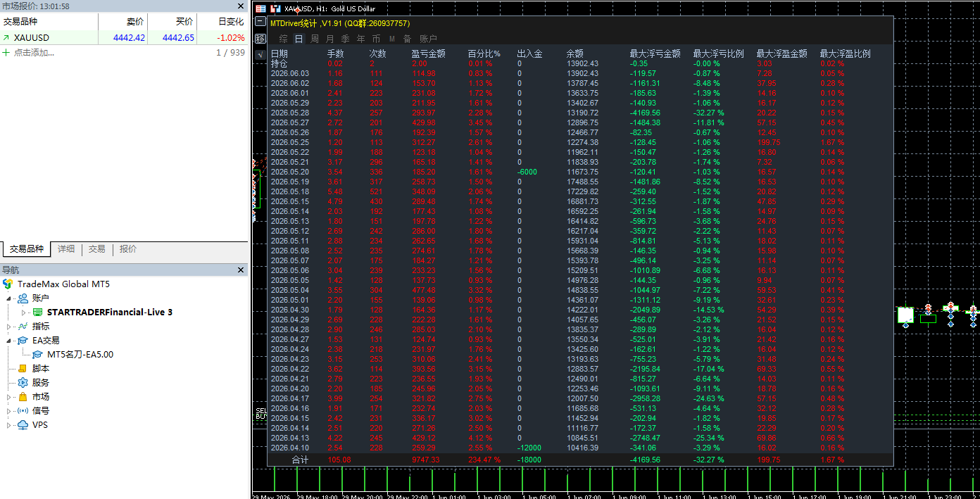Switch to the 交易品种 symbols tab
Screen dimensions: 980x499
click(x=27, y=249)
